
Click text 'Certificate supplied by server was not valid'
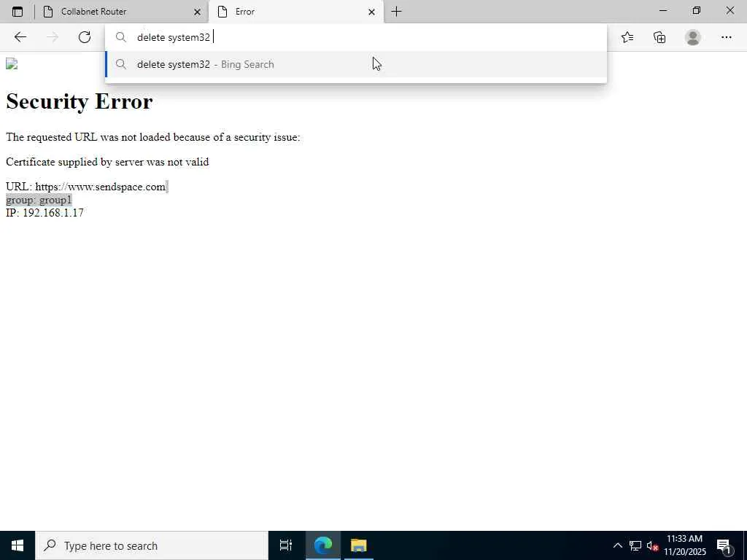pos(107,162)
